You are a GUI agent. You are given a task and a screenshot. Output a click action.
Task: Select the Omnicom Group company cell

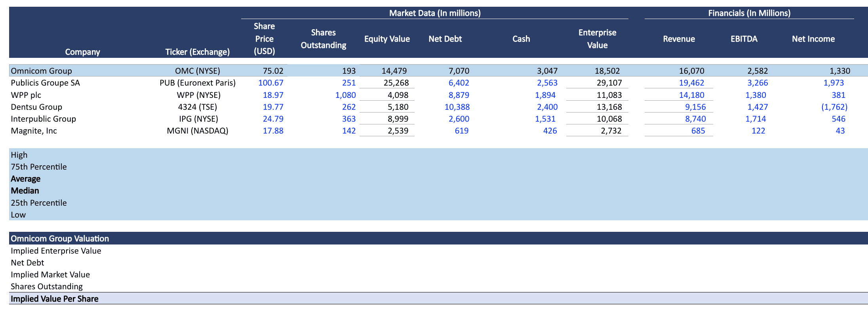tap(42, 71)
